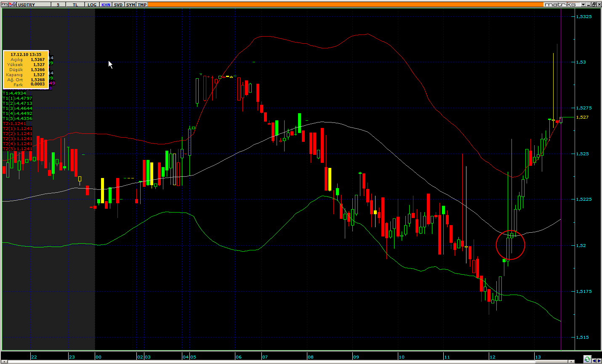602x364 pixels.
Task: Toggle LOG scale mode
Action: [92, 5]
